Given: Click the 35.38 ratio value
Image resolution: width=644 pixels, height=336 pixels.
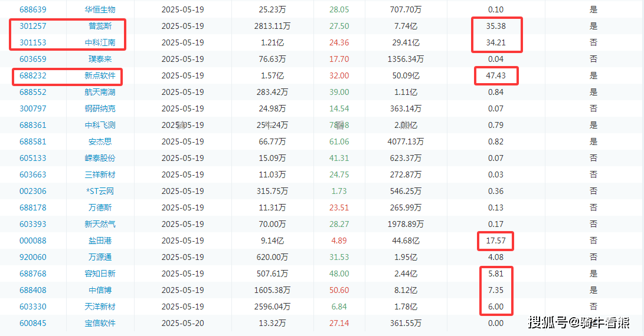Looking at the screenshot, I should (496, 26).
